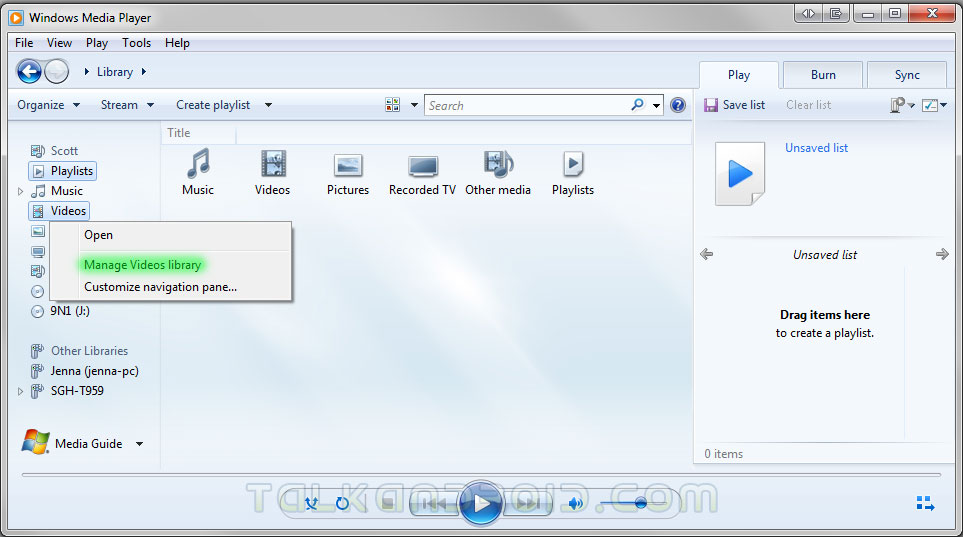Switch to the Burn tab
Viewport: 963px width, 537px height.
(x=823, y=75)
